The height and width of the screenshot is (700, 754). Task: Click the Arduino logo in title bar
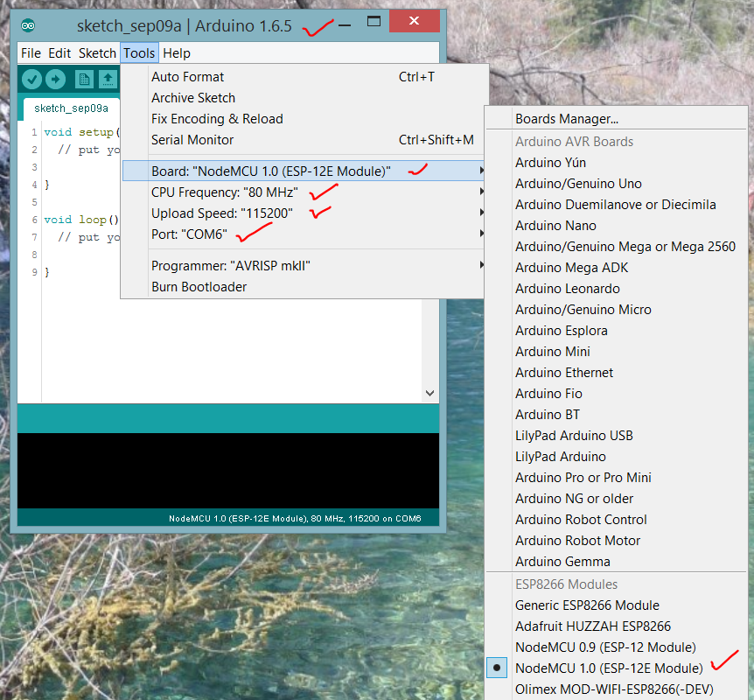click(28, 25)
